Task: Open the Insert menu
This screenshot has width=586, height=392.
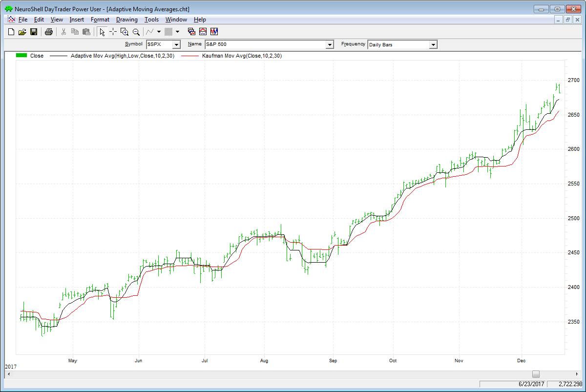Action: 77,20
